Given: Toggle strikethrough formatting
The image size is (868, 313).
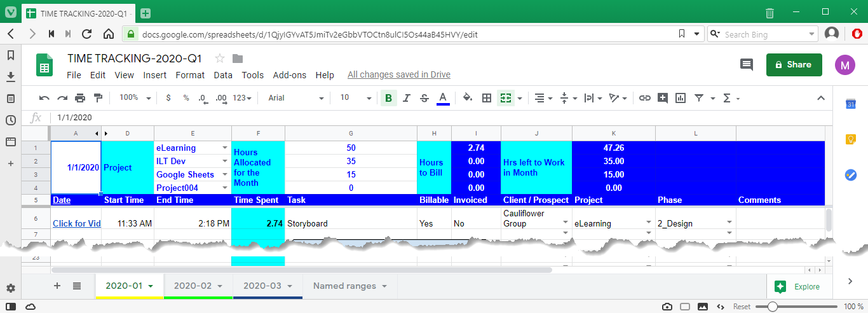Looking at the screenshot, I should click(x=424, y=98).
